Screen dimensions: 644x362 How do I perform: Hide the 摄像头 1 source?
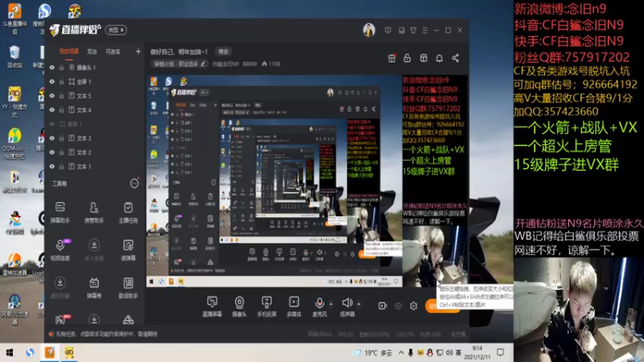52,68
